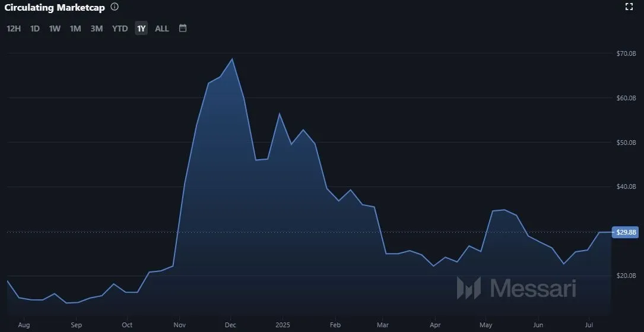Click the chart line's early December peak
Screen dimensions: 644x332
click(233, 59)
